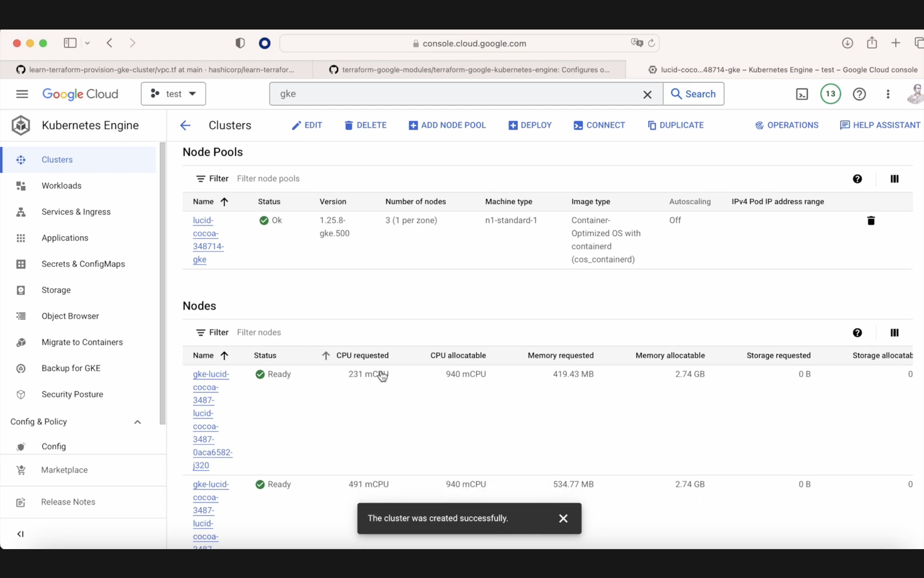Click ADD NODE POOL button
This screenshot has width=924, height=578.
click(447, 125)
